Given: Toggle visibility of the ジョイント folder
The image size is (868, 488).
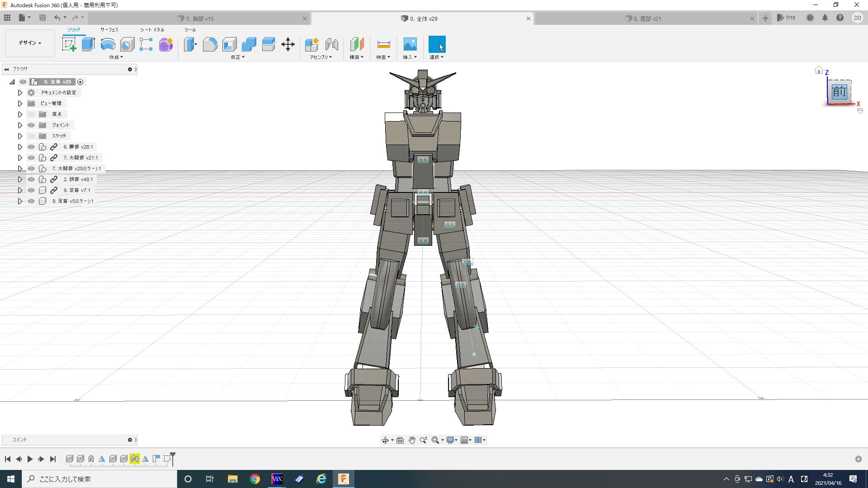Looking at the screenshot, I should pyautogui.click(x=31, y=125).
